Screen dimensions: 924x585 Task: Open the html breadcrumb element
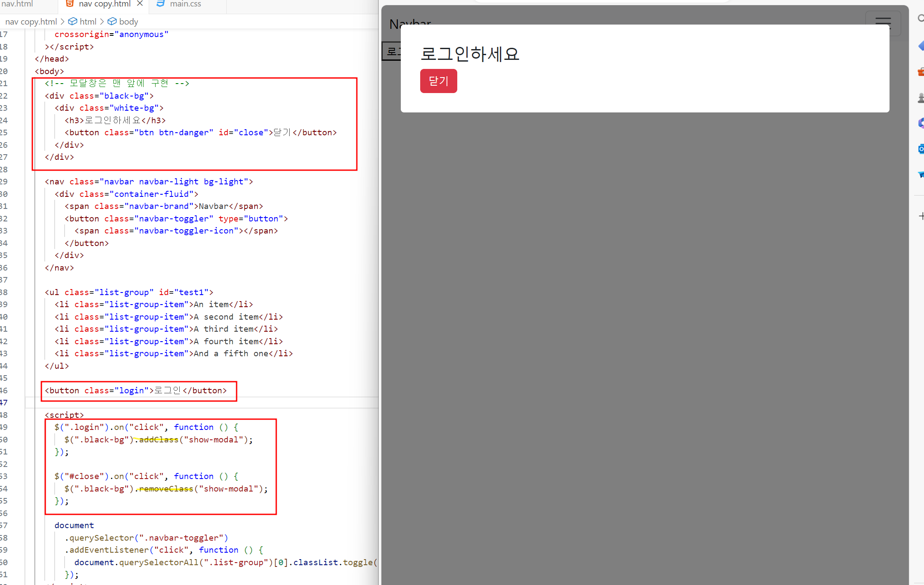[x=82, y=22]
